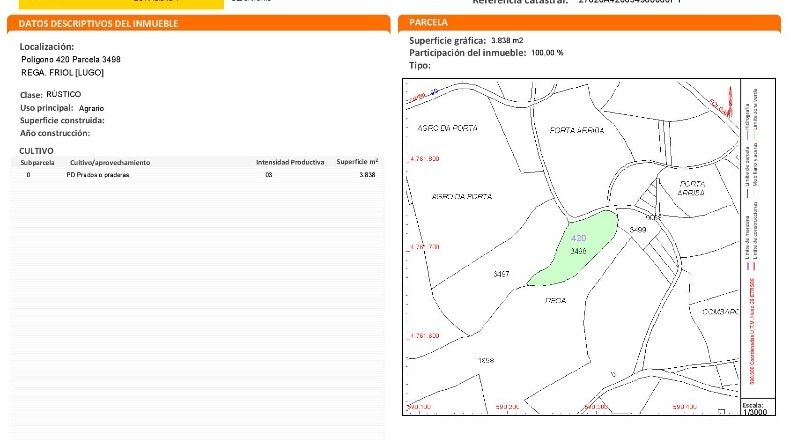Click the easting coordinate '590.100' on map
Viewport: 790px width, 440px height.
(419, 407)
